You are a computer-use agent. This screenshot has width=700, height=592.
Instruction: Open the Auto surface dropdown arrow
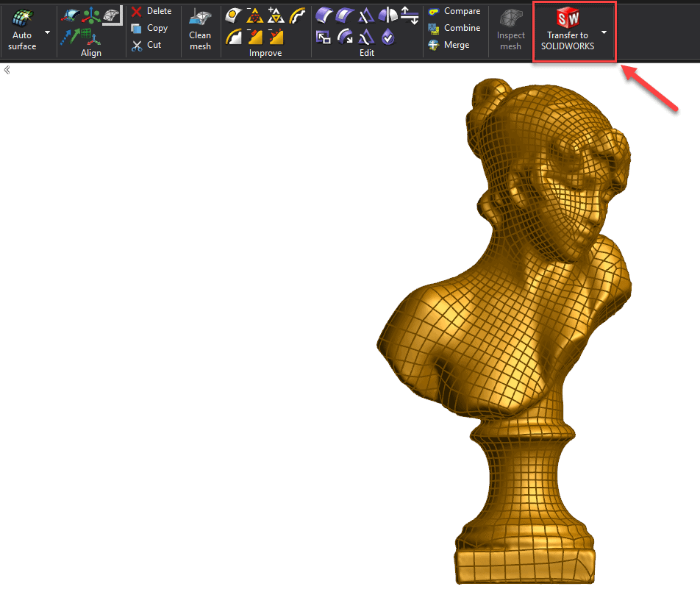(x=47, y=32)
